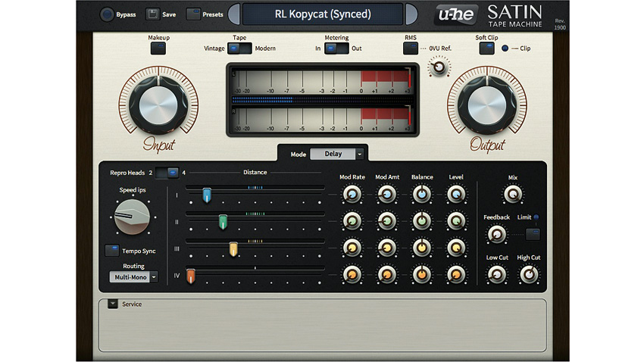Click head III yellow distance slider

tap(233, 249)
